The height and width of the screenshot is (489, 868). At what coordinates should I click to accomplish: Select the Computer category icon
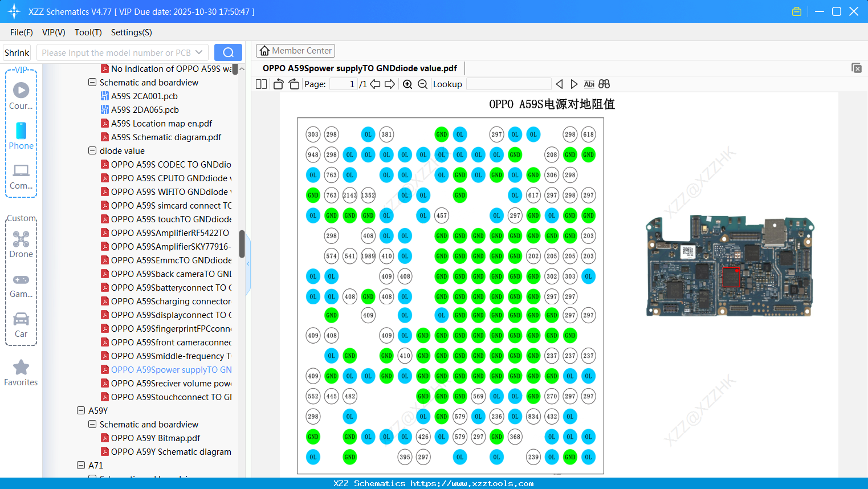point(21,176)
